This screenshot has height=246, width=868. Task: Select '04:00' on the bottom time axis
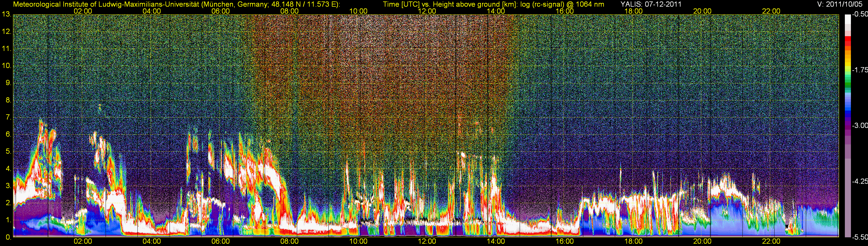click(x=152, y=242)
